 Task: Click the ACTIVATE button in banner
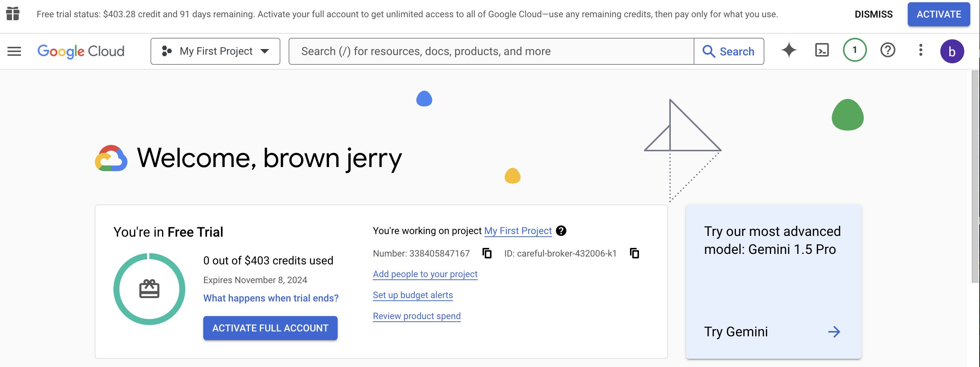(x=938, y=15)
